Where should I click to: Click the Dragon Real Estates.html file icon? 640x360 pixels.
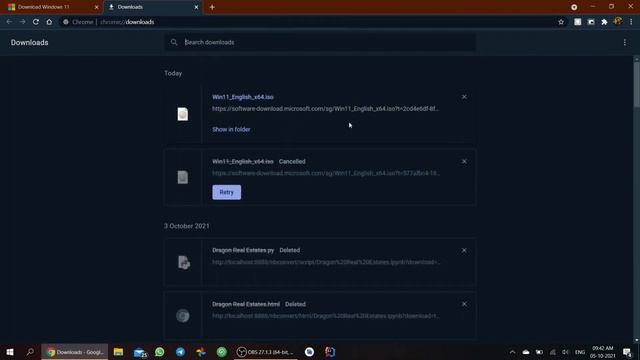tap(183, 316)
